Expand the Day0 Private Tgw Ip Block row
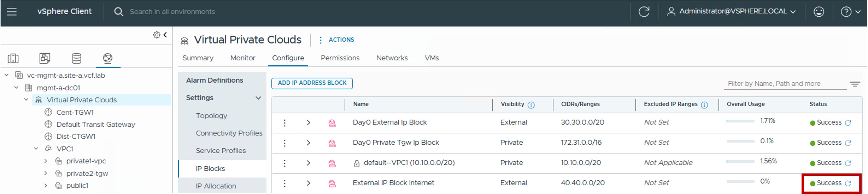The image size is (868, 194). [308, 143]
